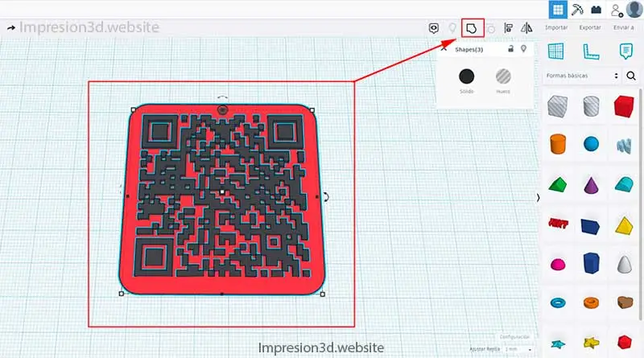Click the rotation arrow right of QR

326,196
